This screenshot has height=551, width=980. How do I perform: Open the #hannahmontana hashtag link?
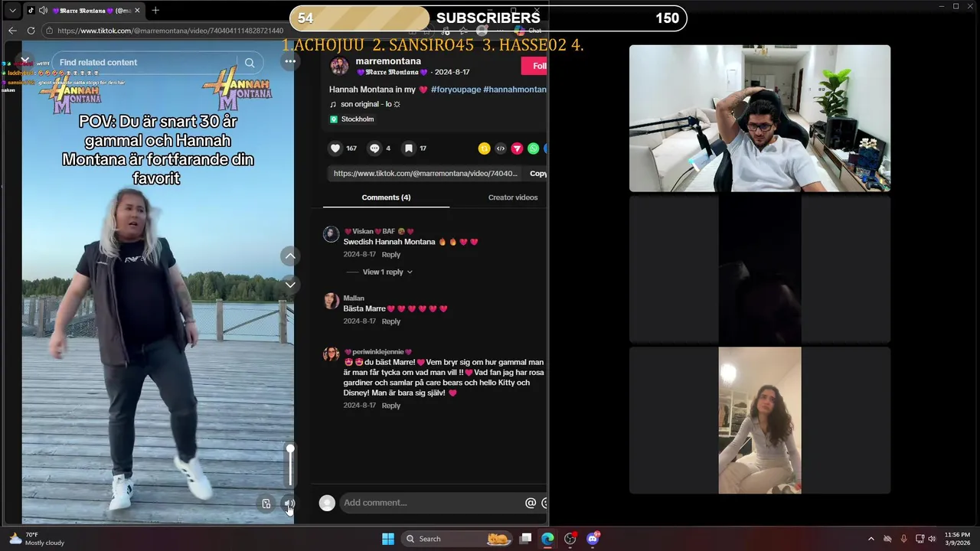tap(514, 90)
